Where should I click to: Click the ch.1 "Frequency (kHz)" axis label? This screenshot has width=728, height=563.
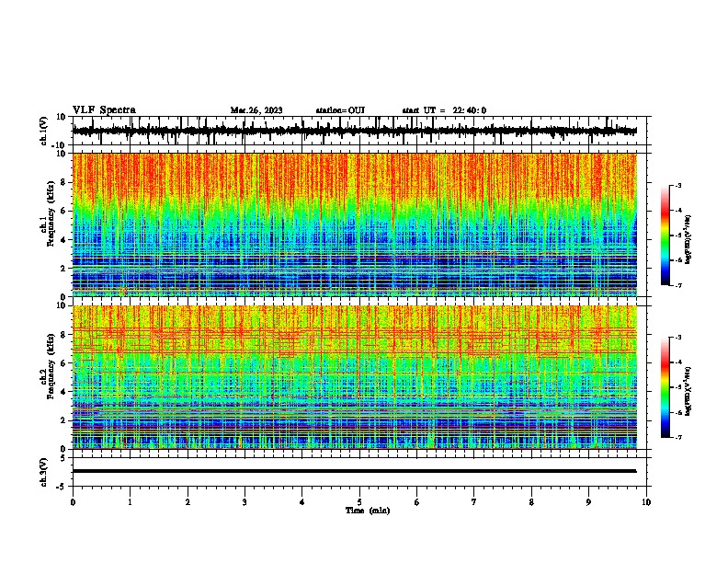51,213
